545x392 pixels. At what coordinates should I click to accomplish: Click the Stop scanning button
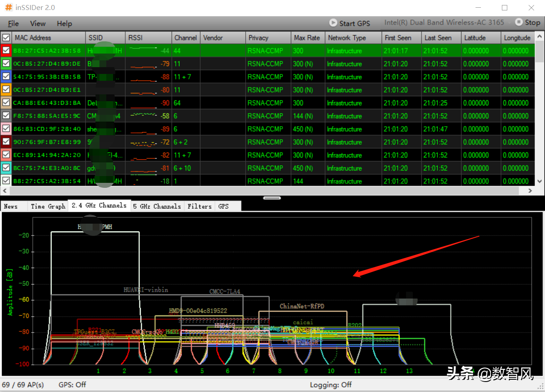point(527,22)
